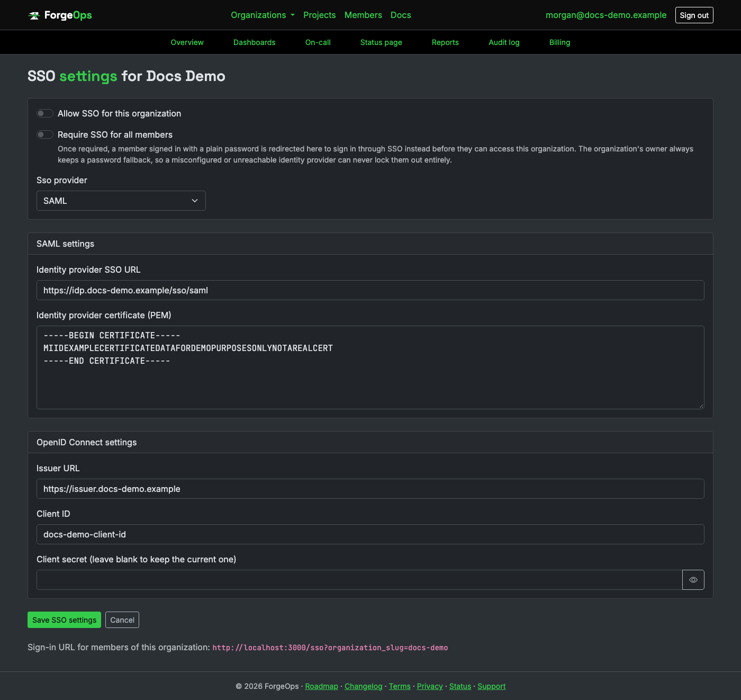The width and height of the screenshot is (741, 700).
Task: Click the Client ID input
Action: pos(370,534)
